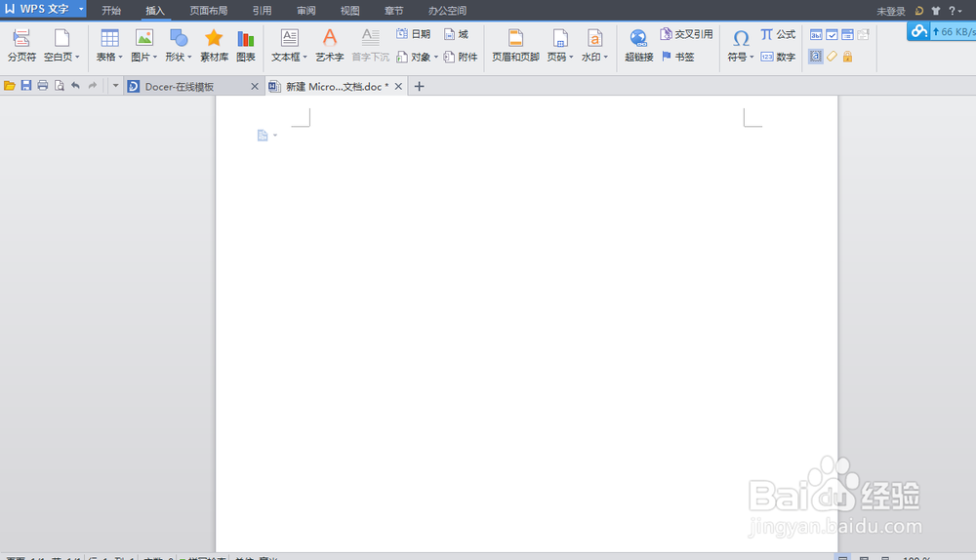Click the shapes (形状) icon
Viewport: 976px width, 560px height.
tap(179, 39)
